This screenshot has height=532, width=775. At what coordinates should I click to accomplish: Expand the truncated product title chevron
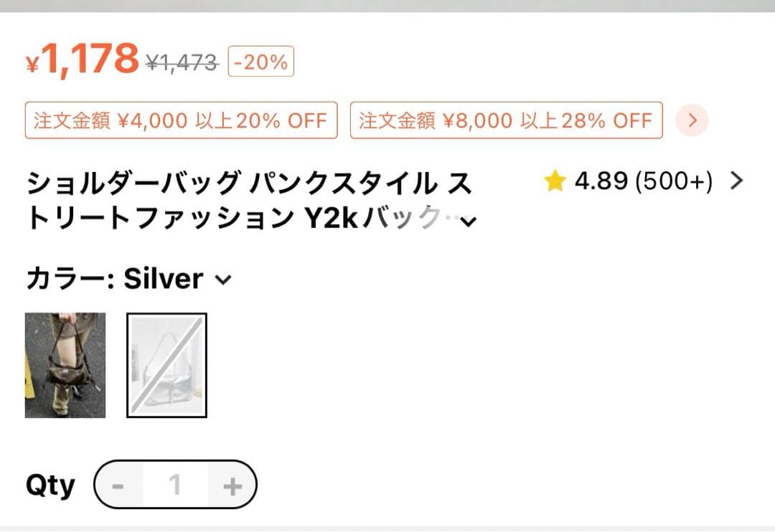468,222
